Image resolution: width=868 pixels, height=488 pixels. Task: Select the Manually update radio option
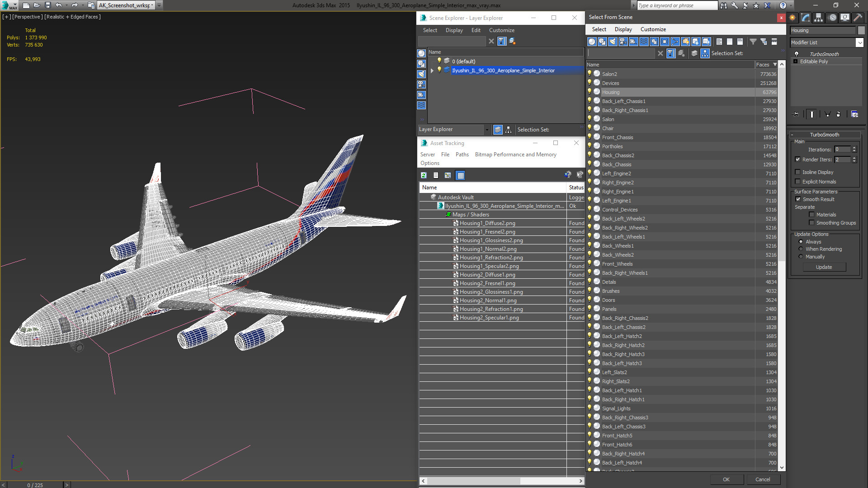(801, 257)
